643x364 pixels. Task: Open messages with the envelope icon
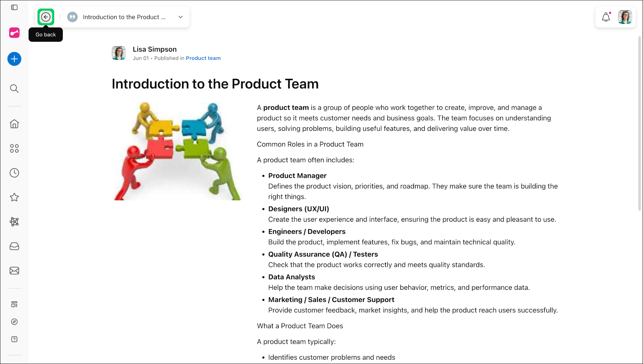(x=14, y=271)
